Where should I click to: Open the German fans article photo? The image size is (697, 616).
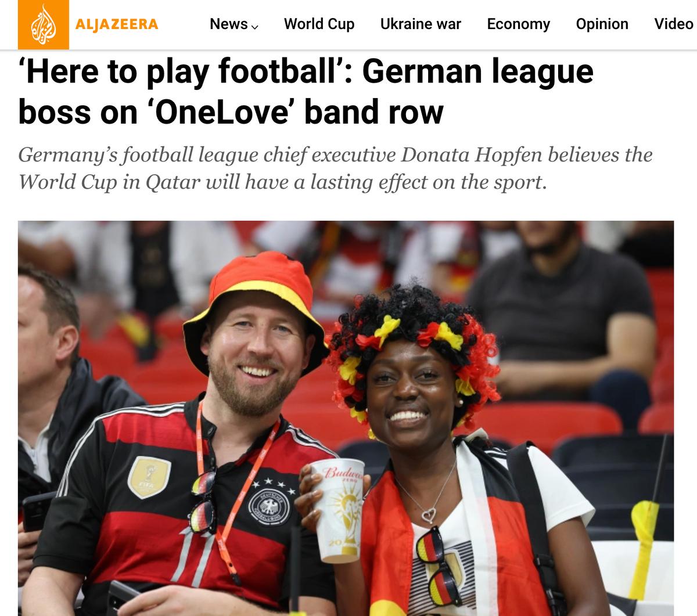pos(346,418)
